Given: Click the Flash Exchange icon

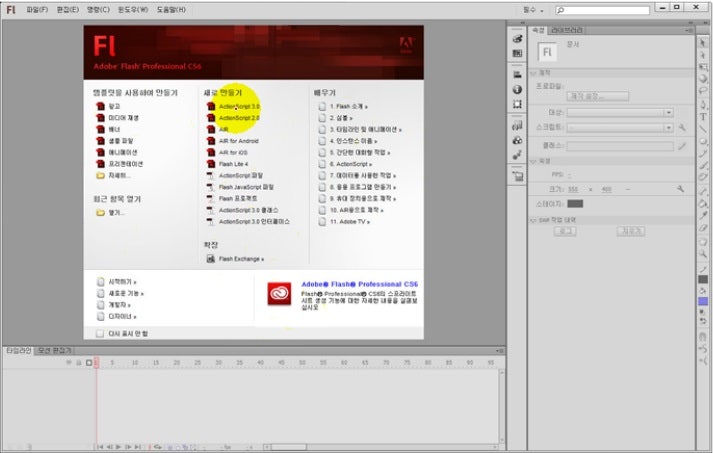Looking at the screenshot, I should 211,258.
